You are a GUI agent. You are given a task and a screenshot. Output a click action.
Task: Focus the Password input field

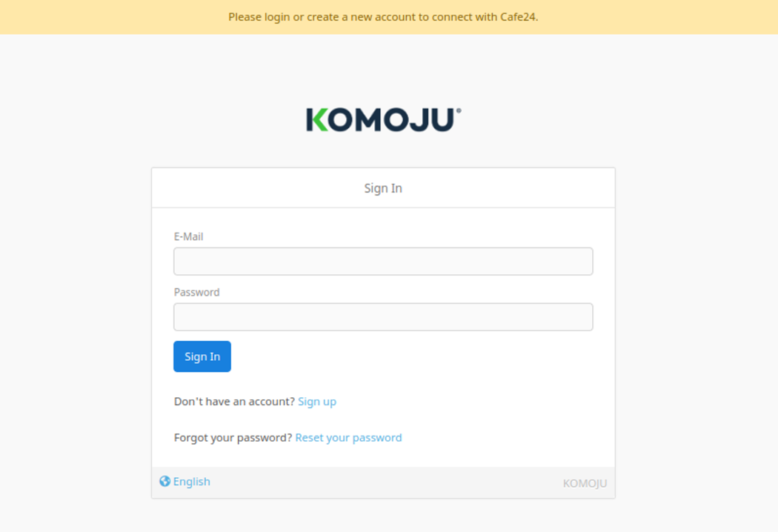coord(383,317)
